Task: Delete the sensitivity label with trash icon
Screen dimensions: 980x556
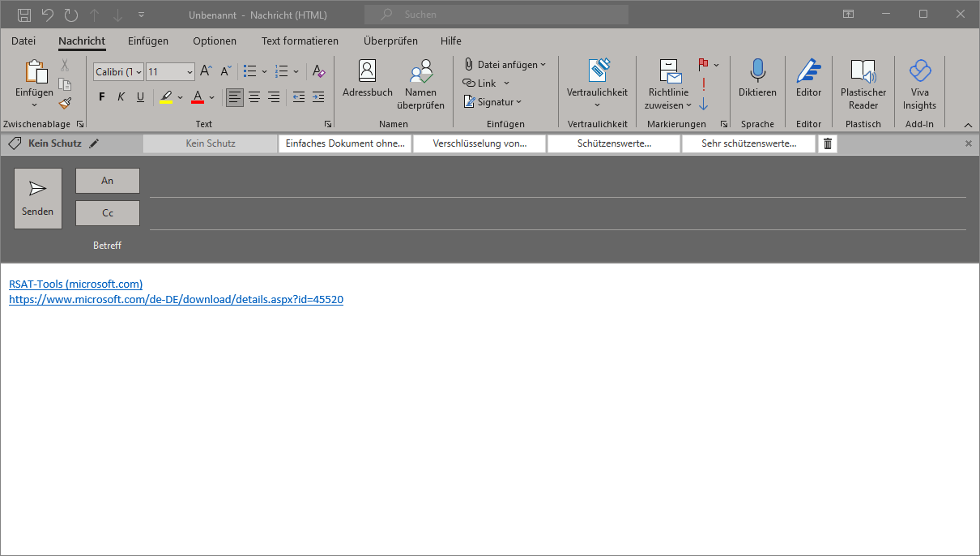Action: click(827, 143)
